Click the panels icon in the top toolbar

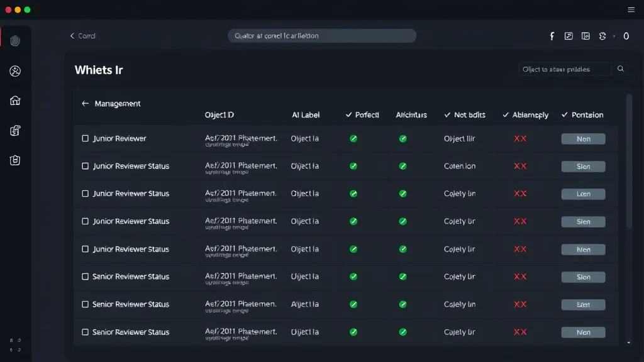[585, 36]
